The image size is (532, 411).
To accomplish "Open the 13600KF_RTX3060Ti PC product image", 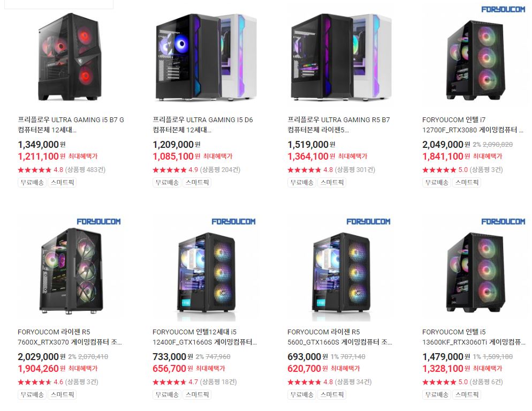I will [x=475, y=268].
